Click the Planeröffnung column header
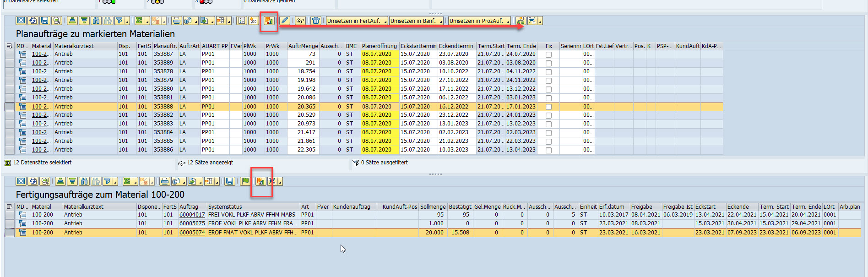 (379, 46)
